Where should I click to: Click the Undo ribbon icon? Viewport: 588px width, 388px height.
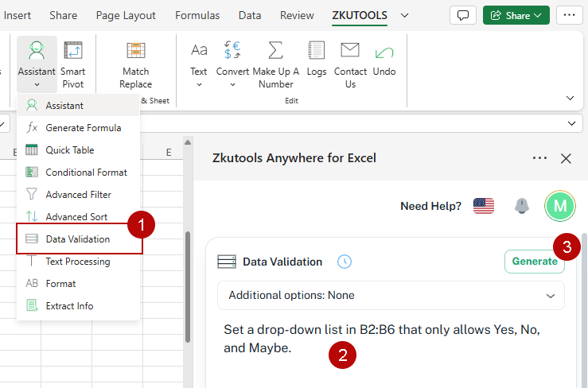tap(384, 52)
